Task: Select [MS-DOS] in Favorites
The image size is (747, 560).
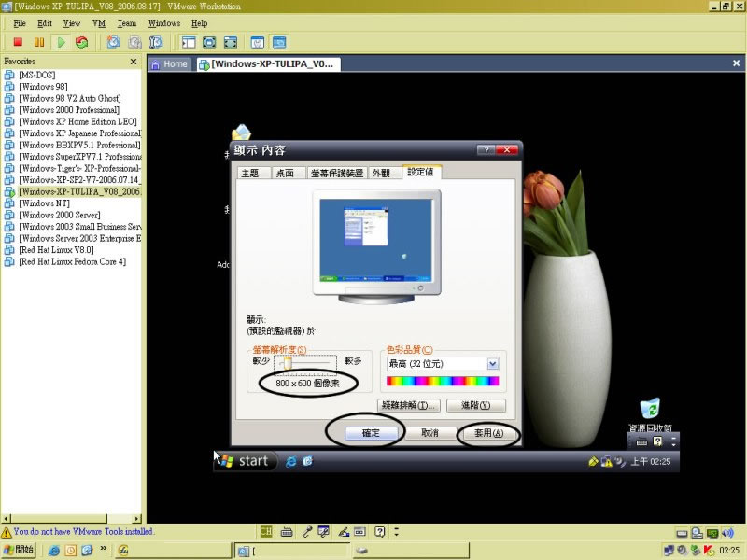Action: tap(37, 75)
